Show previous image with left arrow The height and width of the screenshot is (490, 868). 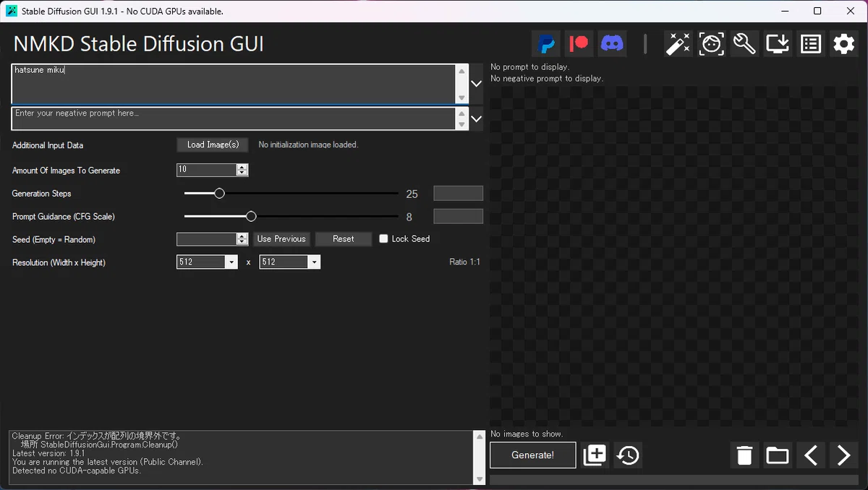[x=811, y=455]
